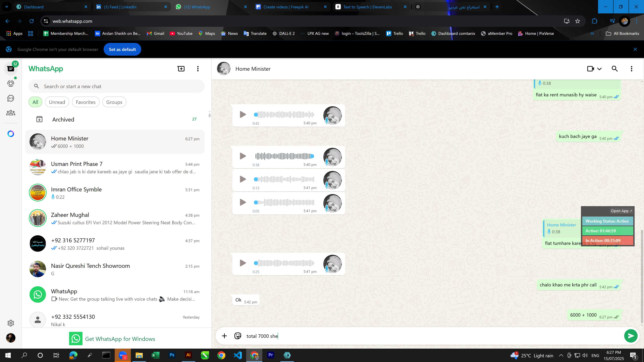This screenshot has height=362, width=644.
Task: Bookmark this page with the star icon
Action: click(577, 21)
